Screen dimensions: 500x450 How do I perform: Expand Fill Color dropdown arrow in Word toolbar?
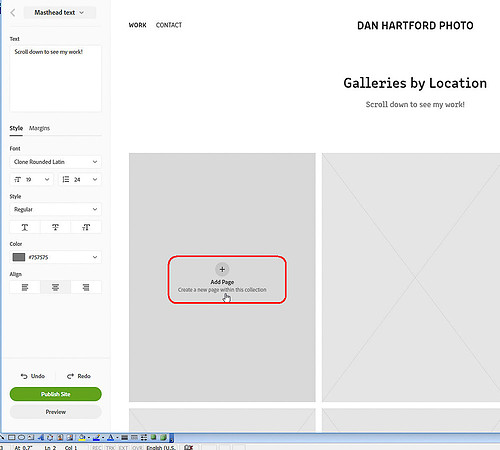click(x=89, y=438)
